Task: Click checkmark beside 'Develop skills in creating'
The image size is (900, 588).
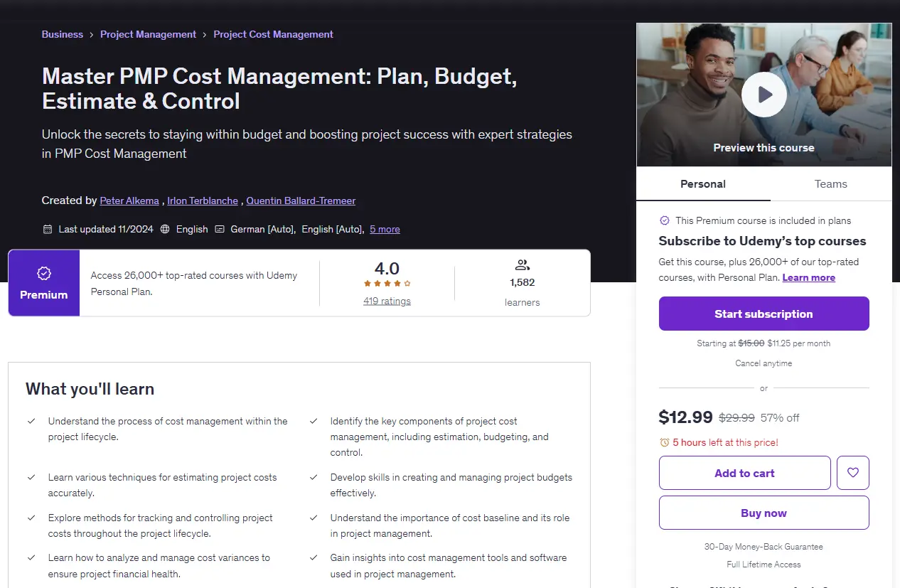Action: tap(314, 477)
